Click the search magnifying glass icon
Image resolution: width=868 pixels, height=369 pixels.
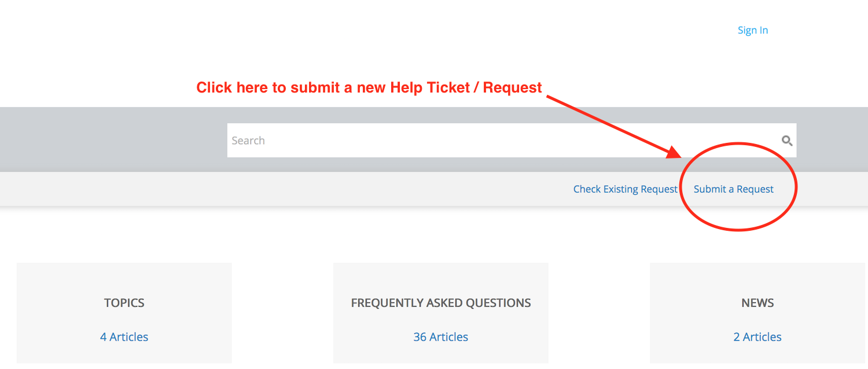coord(787,140)
